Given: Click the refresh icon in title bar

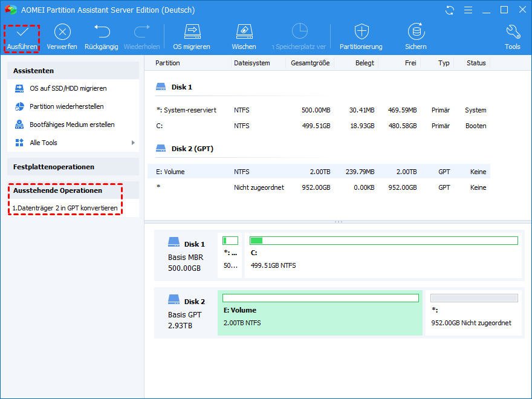Looking at the screenshot, I should (x=449, y=10).
